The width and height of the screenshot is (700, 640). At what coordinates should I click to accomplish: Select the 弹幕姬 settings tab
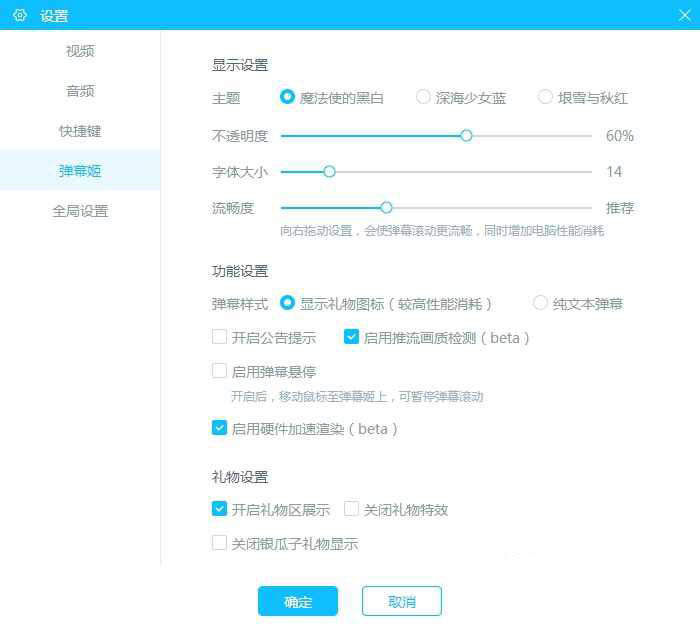[x=80, y=171]
